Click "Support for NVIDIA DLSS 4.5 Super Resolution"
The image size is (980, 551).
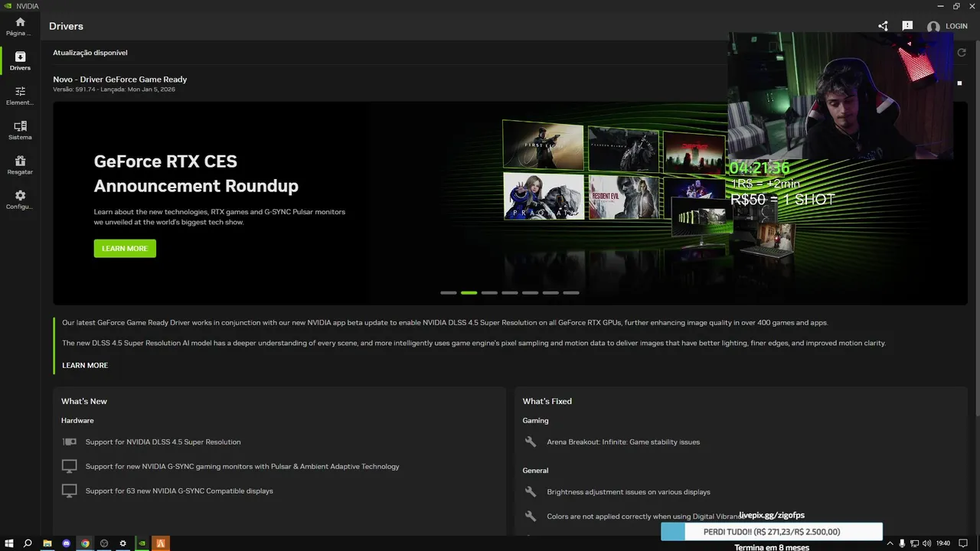click(163, 442)
